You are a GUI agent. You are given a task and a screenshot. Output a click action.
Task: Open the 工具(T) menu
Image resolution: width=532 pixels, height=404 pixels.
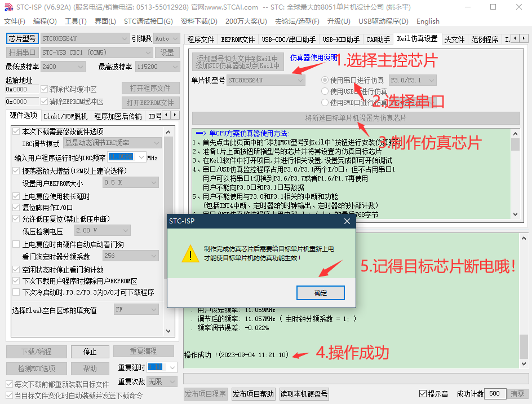(x=76, y=21)
